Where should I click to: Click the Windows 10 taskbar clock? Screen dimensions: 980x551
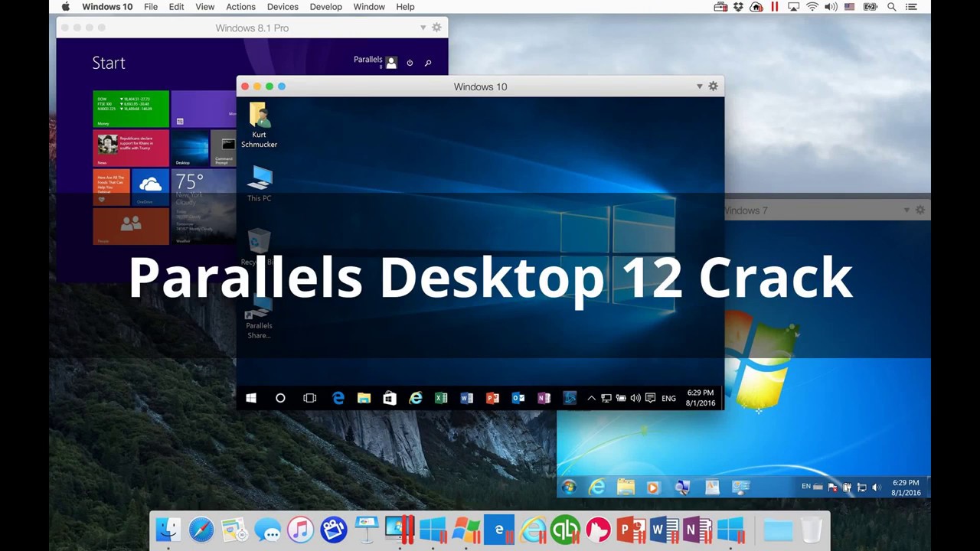click(700, 398)
